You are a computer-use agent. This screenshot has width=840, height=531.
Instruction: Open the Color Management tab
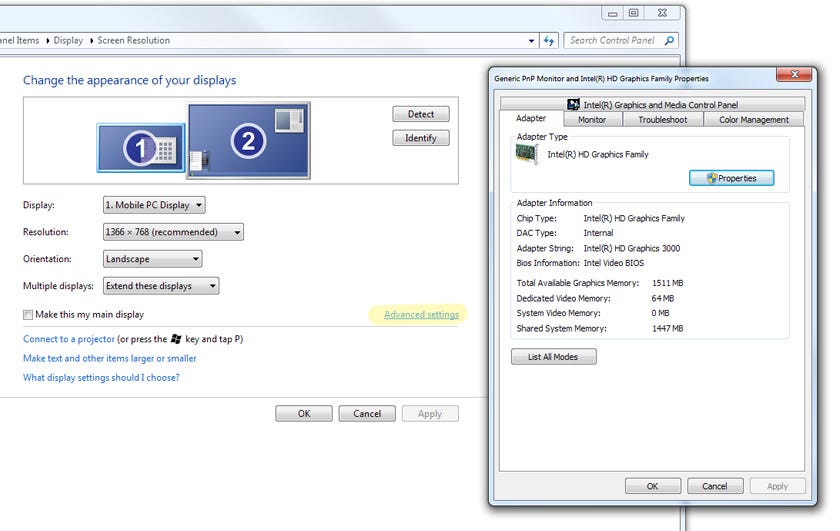click(x=754, y=119)
